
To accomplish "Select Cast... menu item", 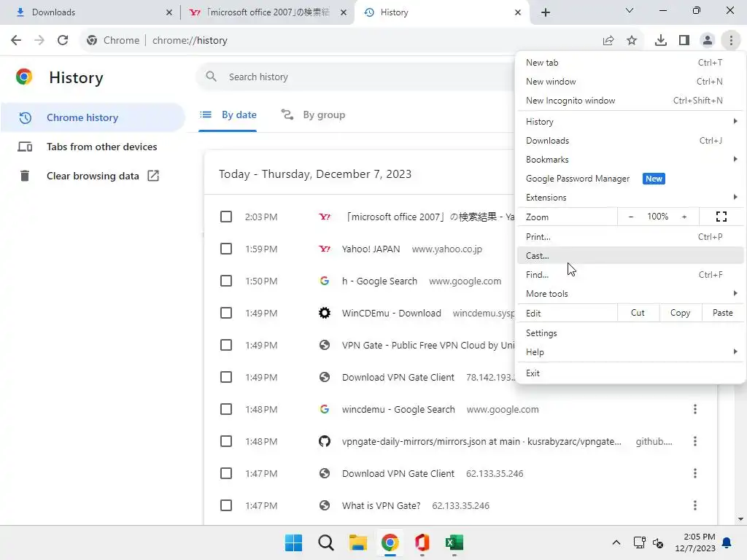I will pyautogui.click(x=630, y=256).
